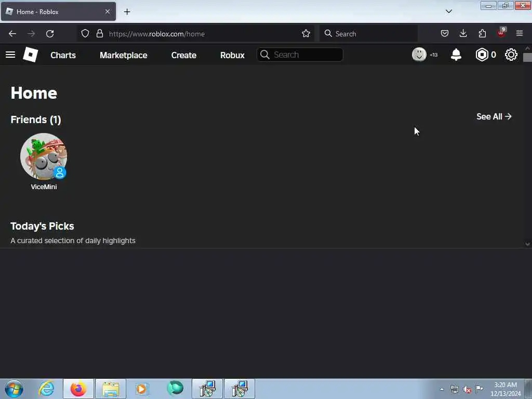Screen dimensions: 532x399
Task: Open a new browser tab
Action: coord(127,12)
